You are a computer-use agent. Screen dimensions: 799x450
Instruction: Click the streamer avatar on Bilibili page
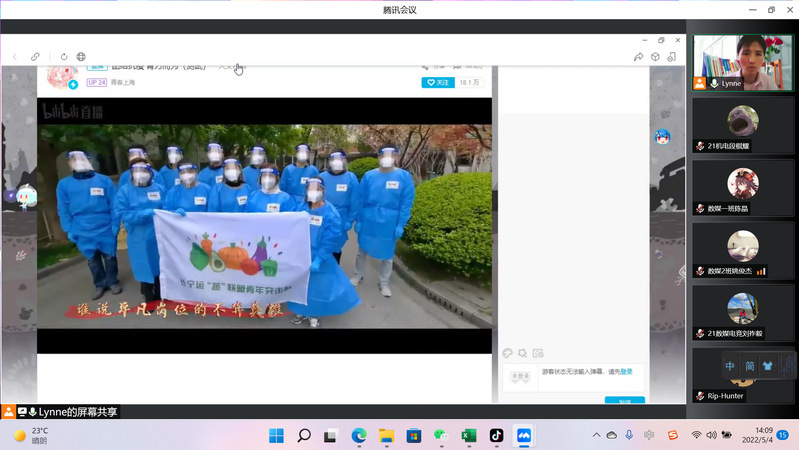coord(59,78)
